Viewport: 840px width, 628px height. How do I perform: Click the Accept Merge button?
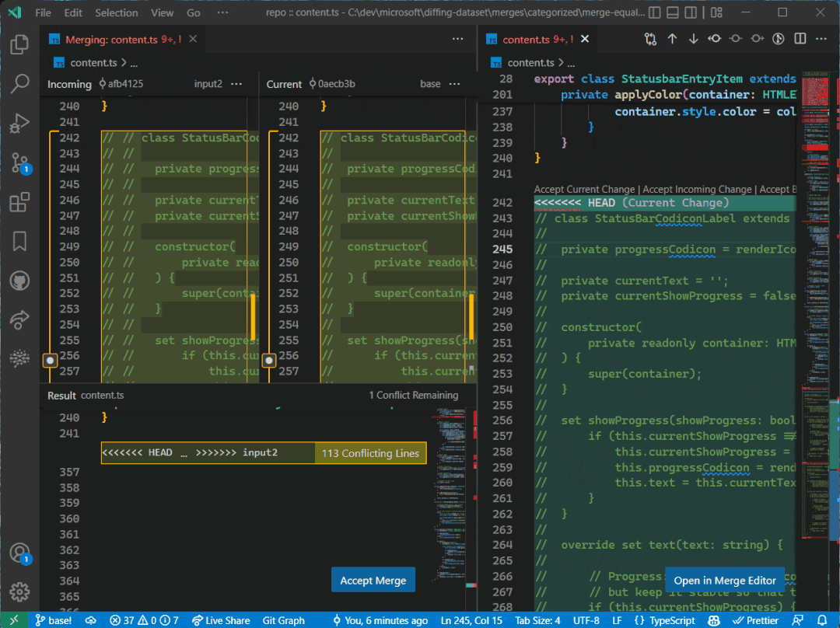[x=373, y=581]
